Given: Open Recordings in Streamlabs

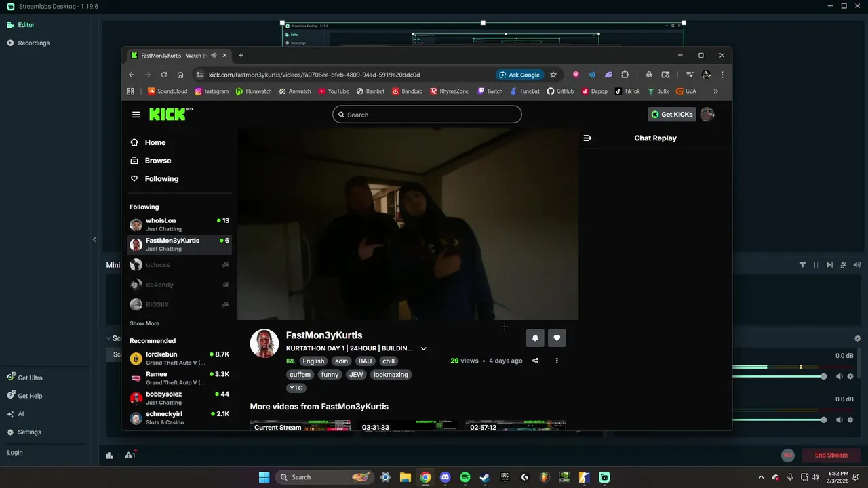Looking at the screenshot, I should 28,43.
